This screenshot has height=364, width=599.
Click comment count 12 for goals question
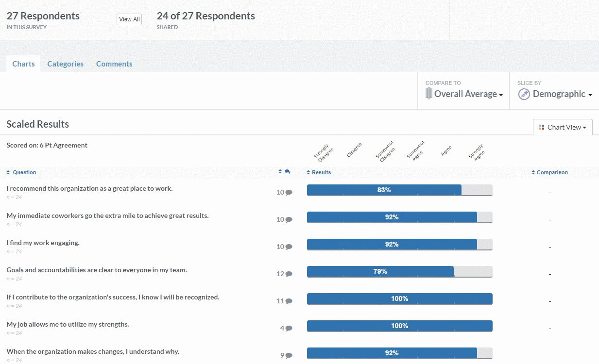(280, 274)
